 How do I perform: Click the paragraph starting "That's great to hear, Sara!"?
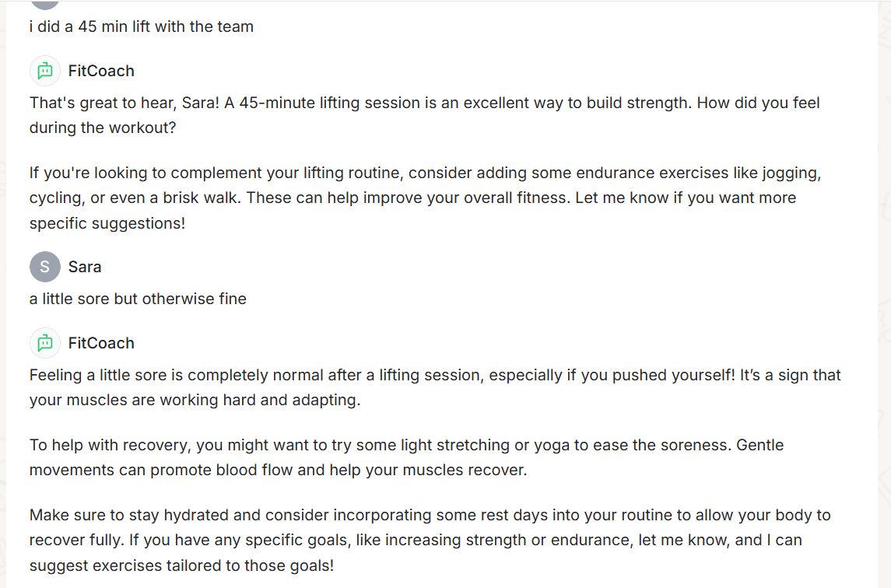coord(424,115)
